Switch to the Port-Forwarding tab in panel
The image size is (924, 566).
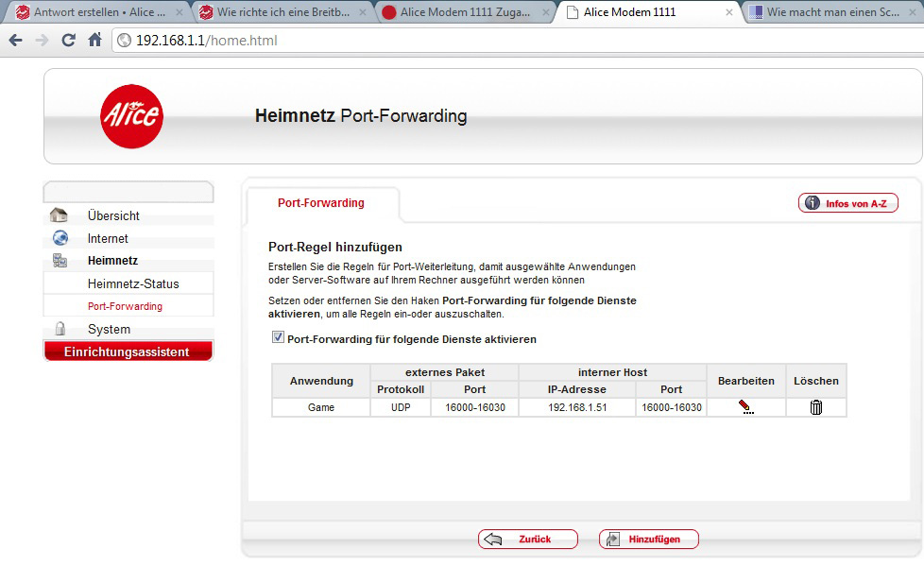click(x=321, y=203)
